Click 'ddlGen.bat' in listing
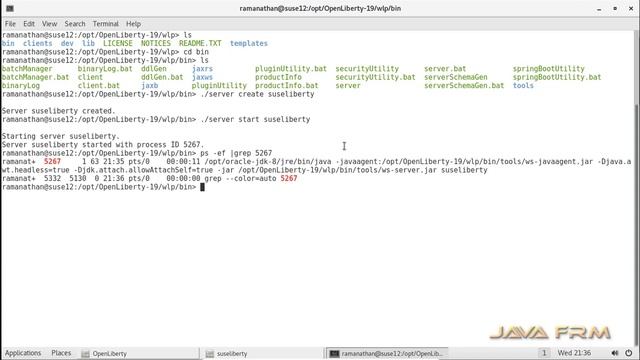Image resolution: width=640 pixels, height=360 pixels. click(162, 77)
